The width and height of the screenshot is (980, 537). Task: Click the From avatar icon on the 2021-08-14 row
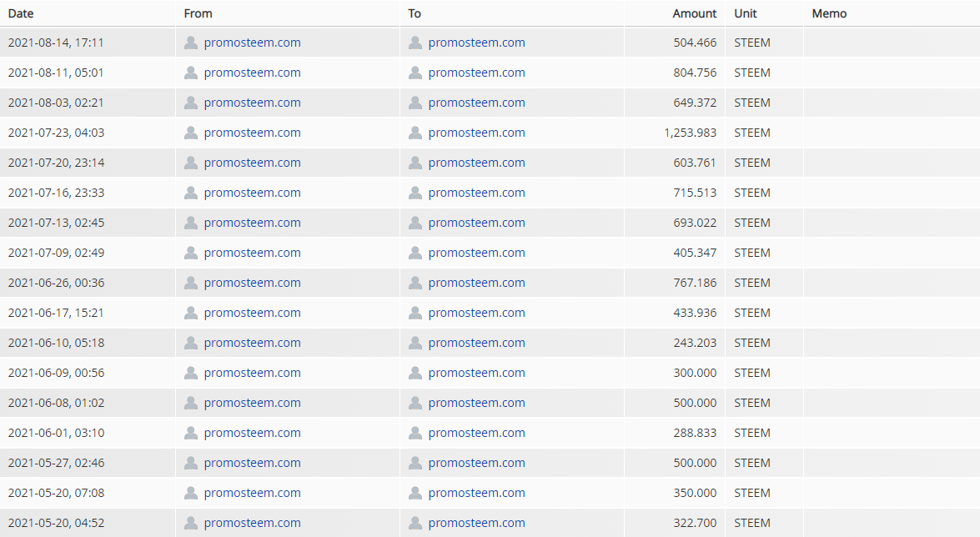(x=190, y=42)
